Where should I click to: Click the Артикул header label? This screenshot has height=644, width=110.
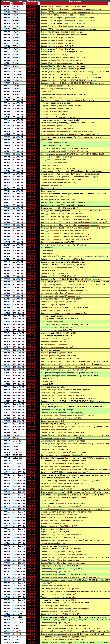pos(7,1)
